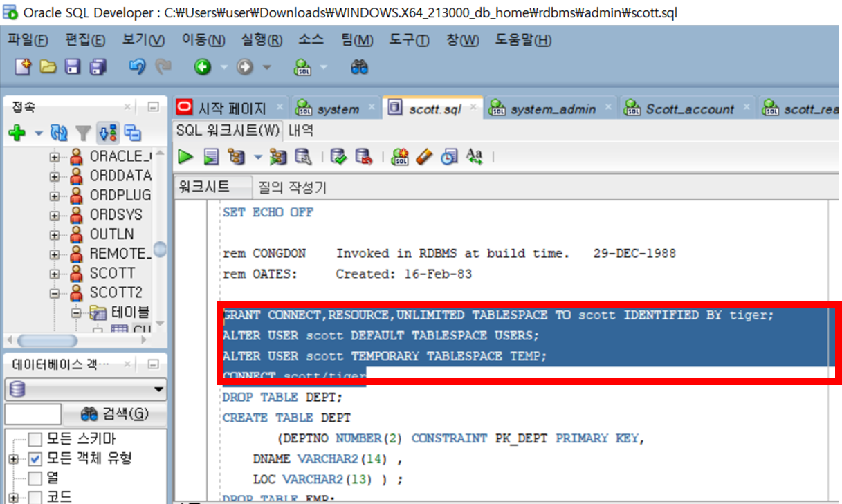Rollback changes with the red arrow database icon
Image resolution: width=842 pixels, height=504 pixels.
(x=363, y=157)
